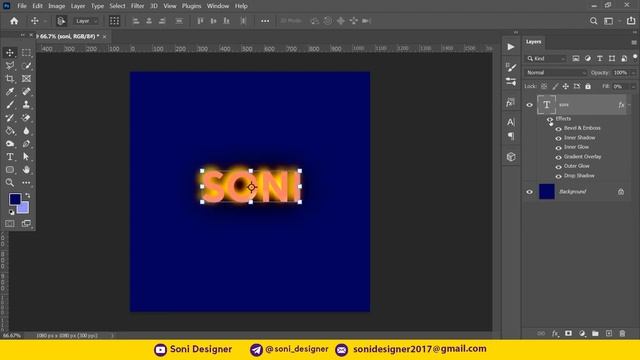The height and width of the screenshot is (360, 640).
Task: Toggle visibility of all Effects
Action: (x=550, y=119)
